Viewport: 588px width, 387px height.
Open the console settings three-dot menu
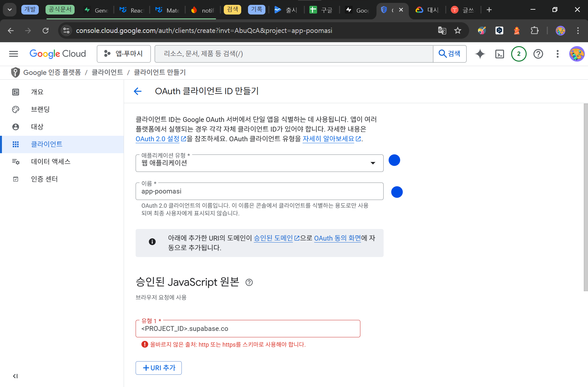coord(558,54)
